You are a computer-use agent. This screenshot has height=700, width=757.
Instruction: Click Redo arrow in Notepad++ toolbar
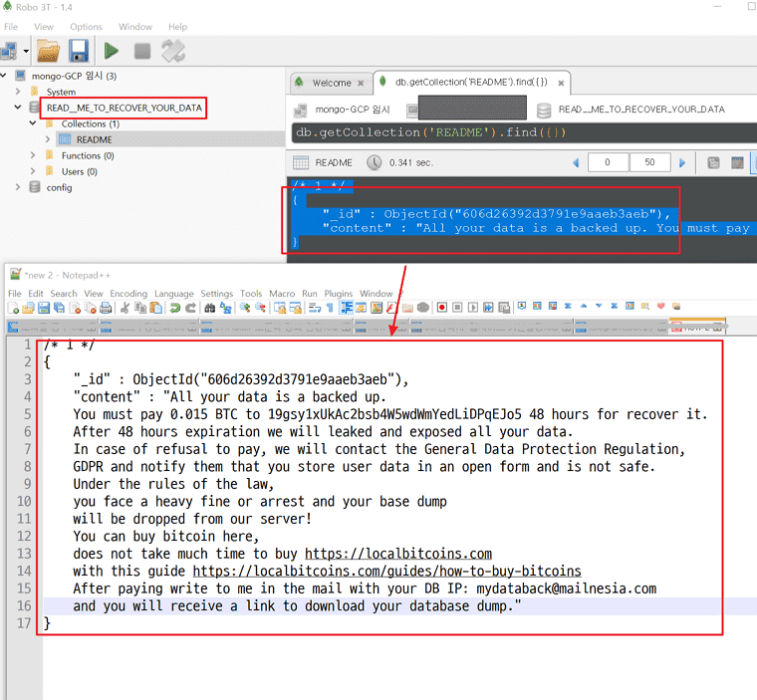(x=190, y=308)
